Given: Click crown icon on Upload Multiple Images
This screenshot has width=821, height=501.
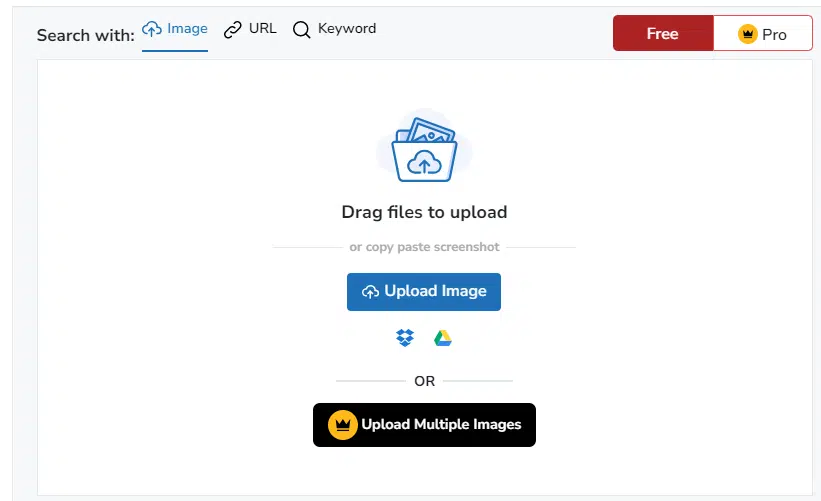Looking at the screenshot, I should 343,425.
